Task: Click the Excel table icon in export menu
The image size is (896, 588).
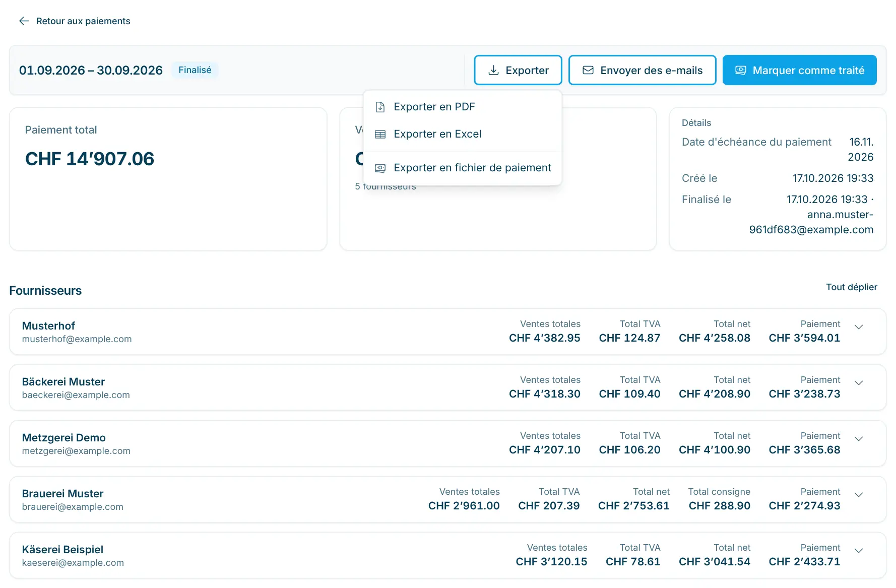Action: [380, 134]
